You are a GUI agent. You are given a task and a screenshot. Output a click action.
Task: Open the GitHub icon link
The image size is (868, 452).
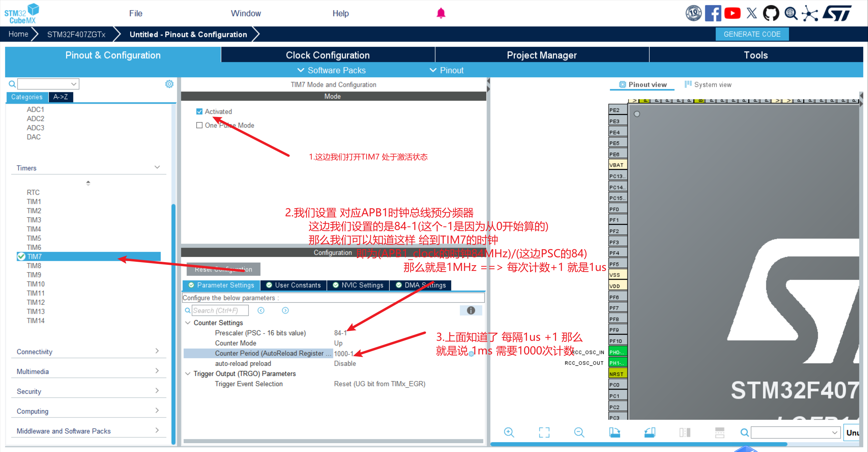[x=771, y=13]
